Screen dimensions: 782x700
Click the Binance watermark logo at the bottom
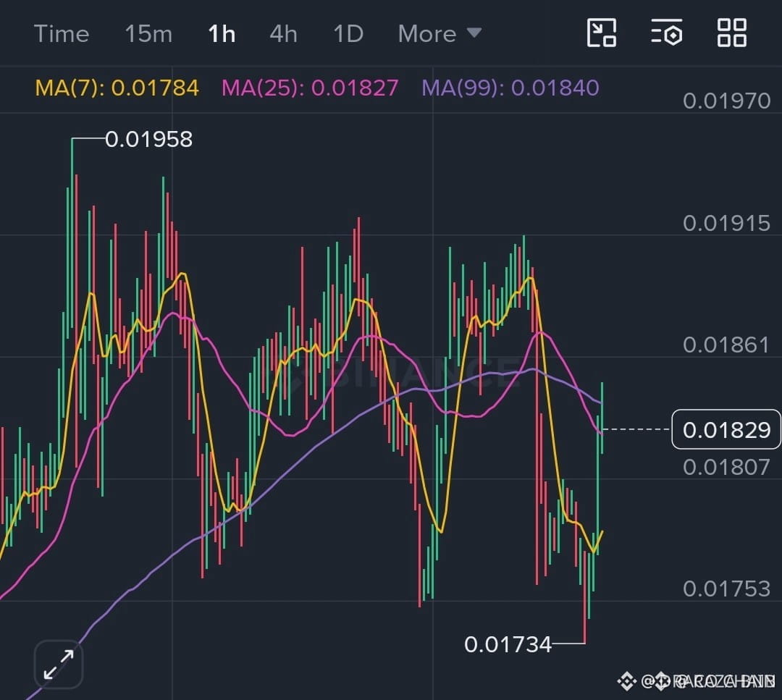pos(627,681)
